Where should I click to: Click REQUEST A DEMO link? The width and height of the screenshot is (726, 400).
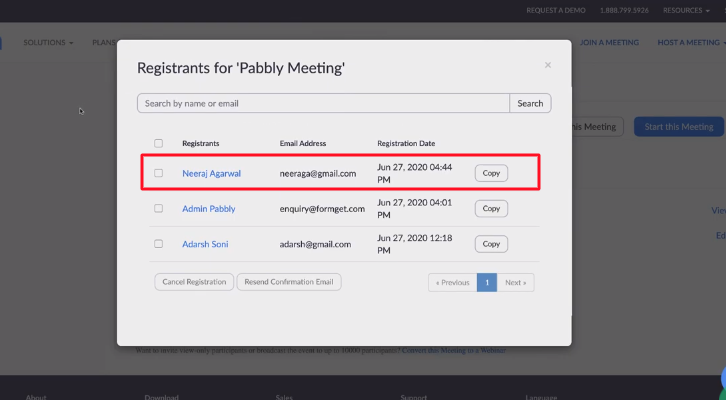pos(556,10)
